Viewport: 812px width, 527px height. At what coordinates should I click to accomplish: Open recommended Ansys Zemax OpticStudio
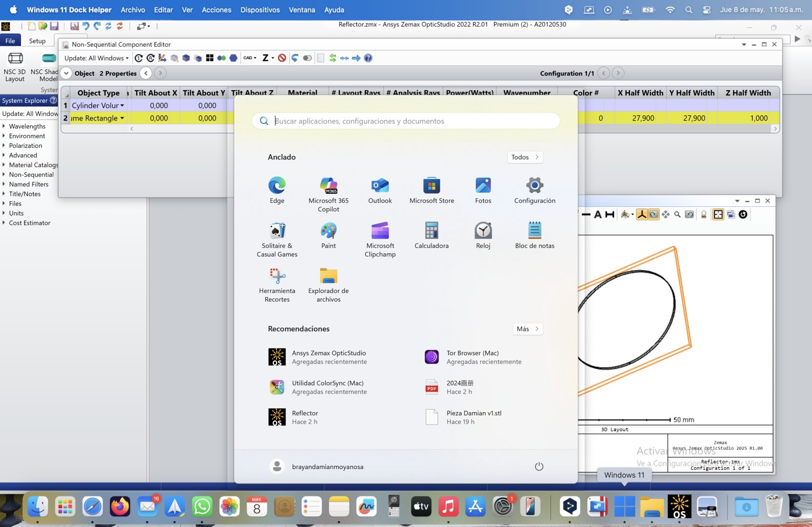click(317, 357)
